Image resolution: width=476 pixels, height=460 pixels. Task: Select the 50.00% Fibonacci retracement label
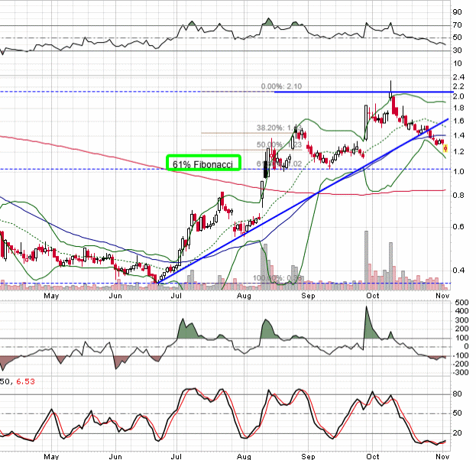coord(270,144)
